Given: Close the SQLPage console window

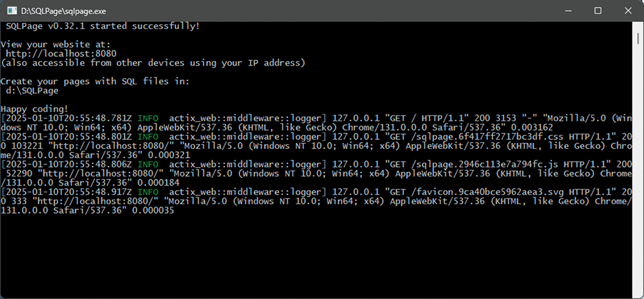Looking at the screenshot, I should point(628,11).
